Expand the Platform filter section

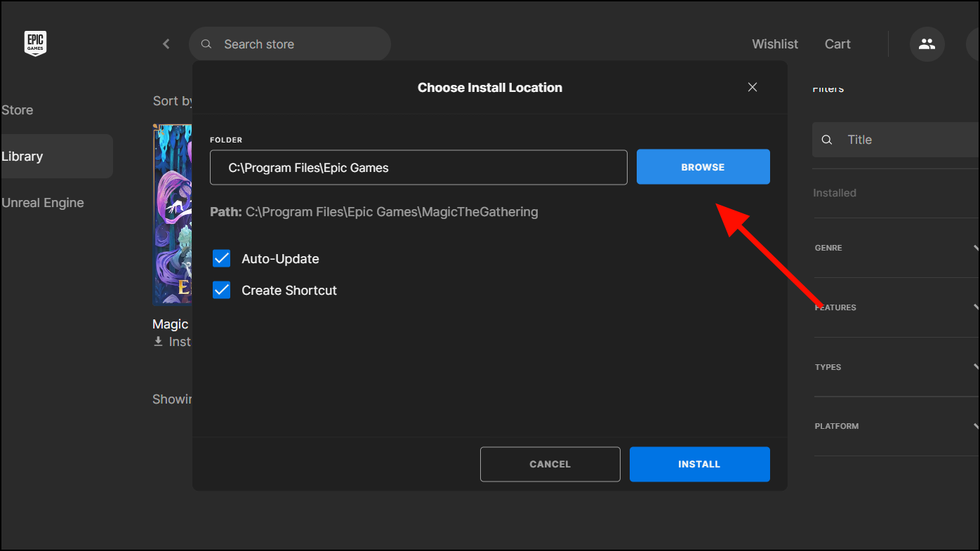pyautogui.click(x=896, y=426)
